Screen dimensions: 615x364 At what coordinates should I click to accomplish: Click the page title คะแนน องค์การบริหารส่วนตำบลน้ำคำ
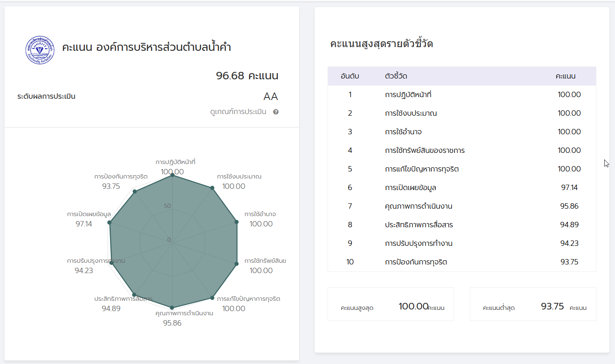tap(146, 47)
